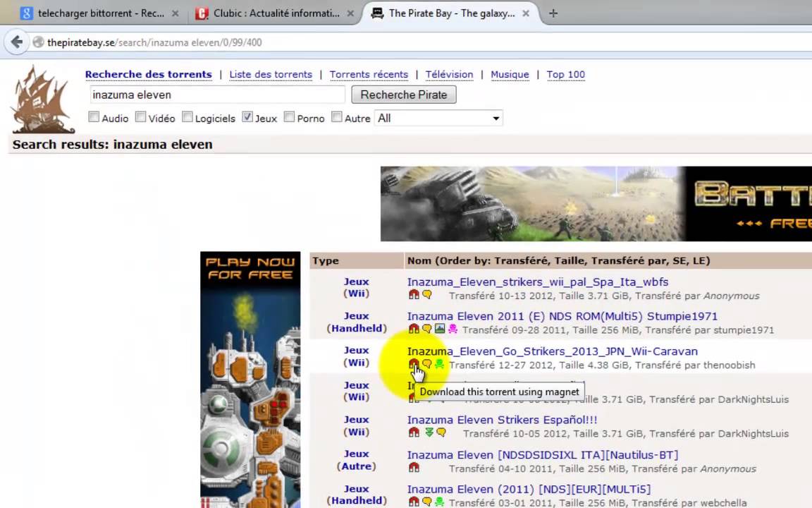This screenshot has width=812, height=508.
Task: Open uploader stumpie1971 profile link
Action: tap(744, 329)
